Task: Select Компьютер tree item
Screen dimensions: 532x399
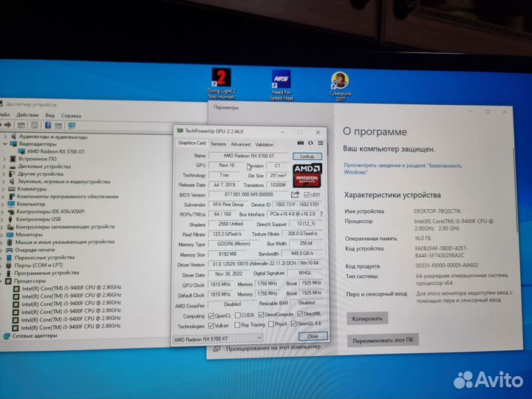Action: (31, 204)
